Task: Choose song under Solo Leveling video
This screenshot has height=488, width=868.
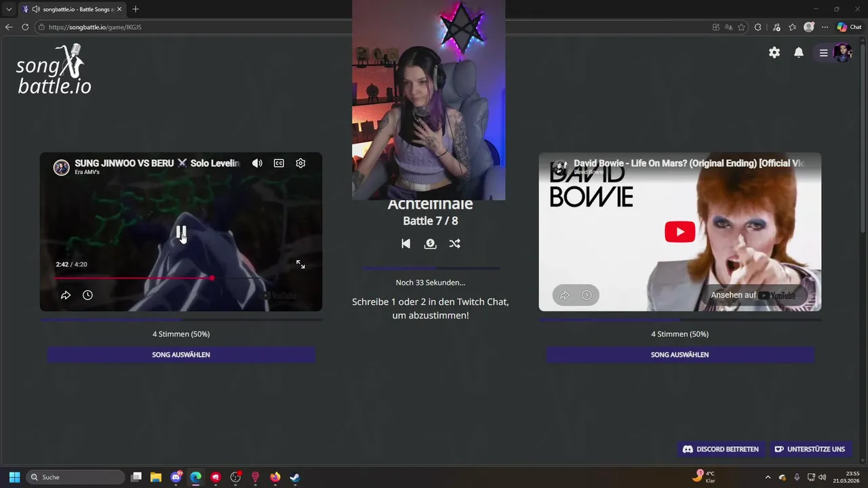Action: 181,354
